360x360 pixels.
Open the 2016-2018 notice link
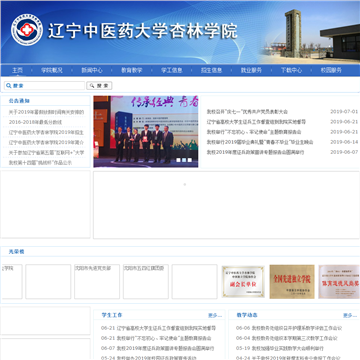[35, 122]
